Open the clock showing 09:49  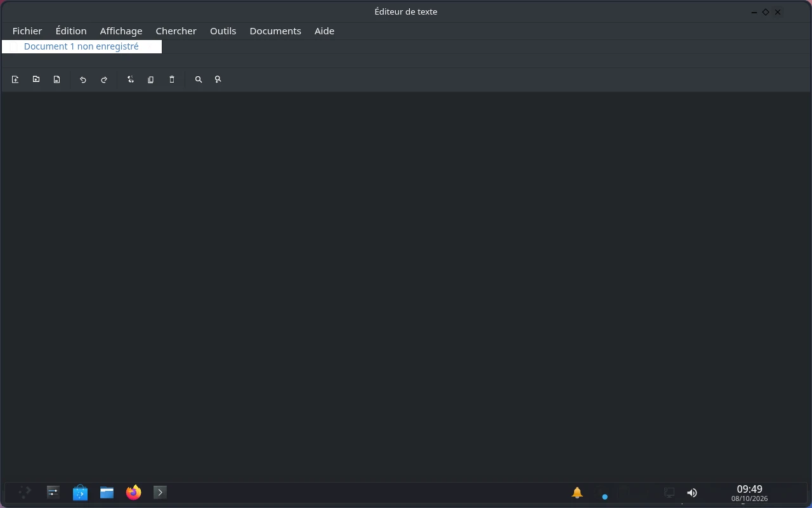click(x=749, y=493)
